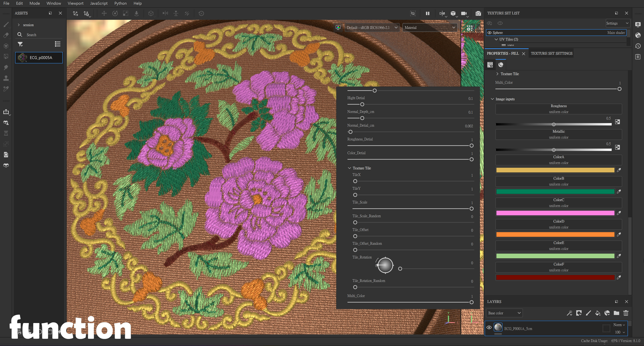Toggle visibility of ECG_P0001A_5cm layer
This screenshot has height=346, width=644.
(x=489, y=328)
